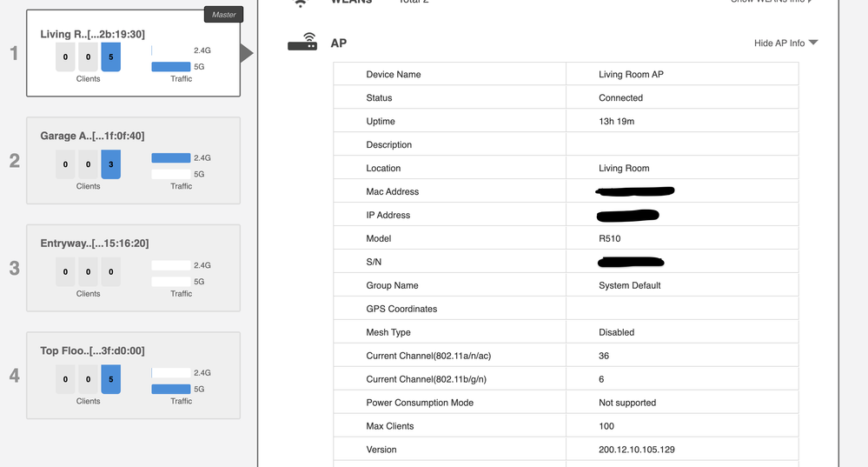Click Entryway AP first client count box
The image size is (868, 467).
[65, 272]
